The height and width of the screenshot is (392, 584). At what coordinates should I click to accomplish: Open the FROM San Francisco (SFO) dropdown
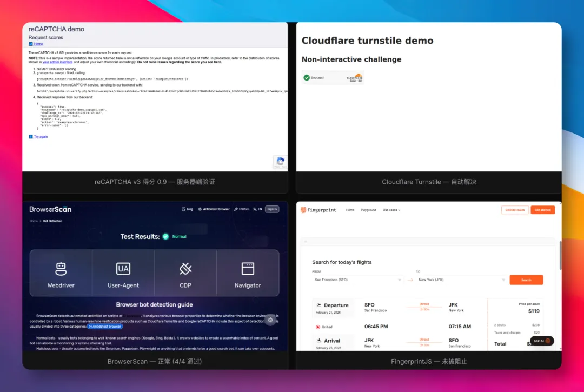coord(358,280)
